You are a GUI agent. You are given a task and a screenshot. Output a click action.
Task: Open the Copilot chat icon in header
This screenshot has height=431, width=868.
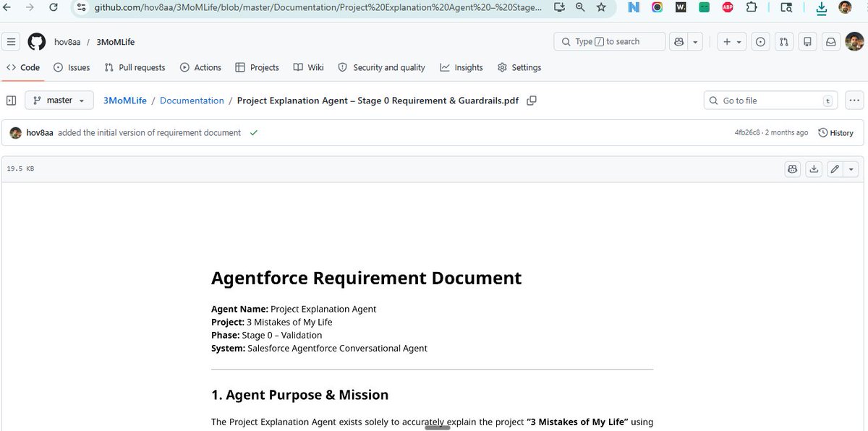(x=678, y=42)
